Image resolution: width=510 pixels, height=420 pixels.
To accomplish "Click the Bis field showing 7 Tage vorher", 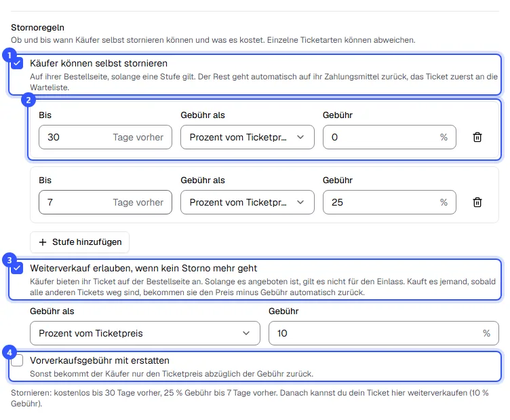I will click(105, 202).
